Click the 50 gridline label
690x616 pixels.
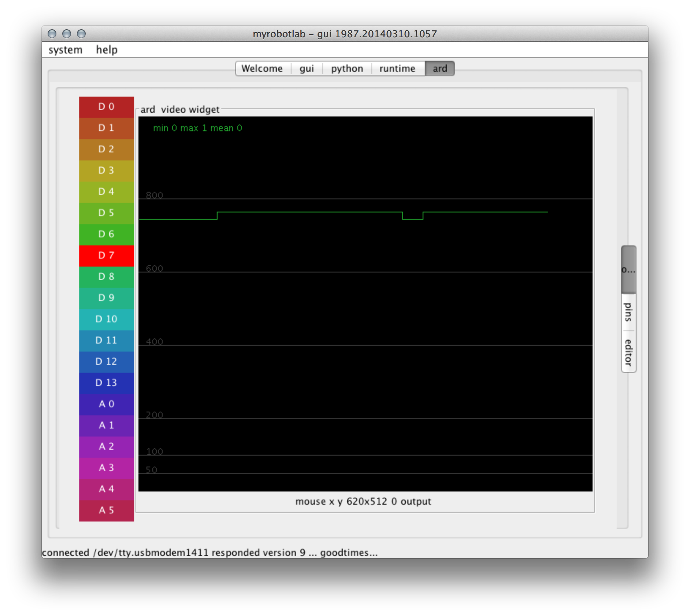(151, 470)
